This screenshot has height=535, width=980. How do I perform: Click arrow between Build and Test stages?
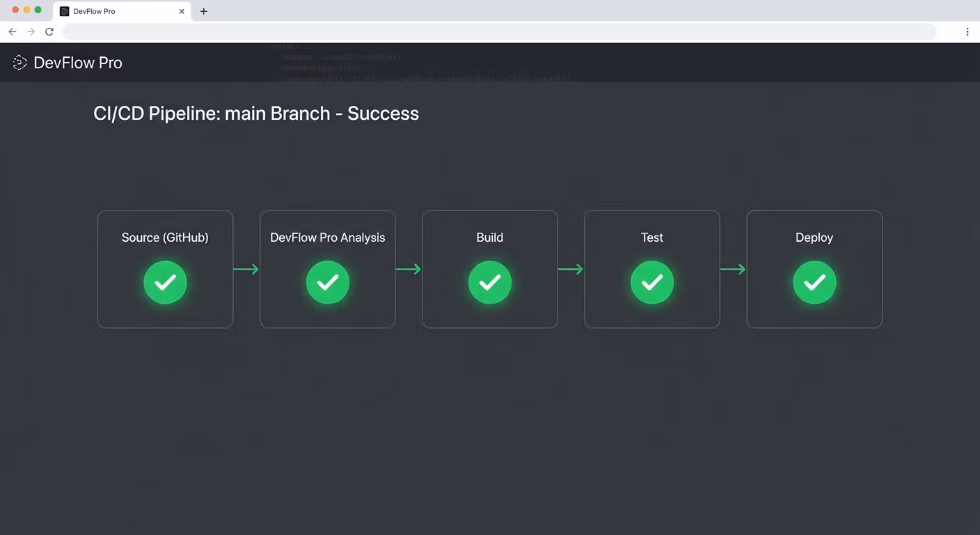[x=571, y=269]
